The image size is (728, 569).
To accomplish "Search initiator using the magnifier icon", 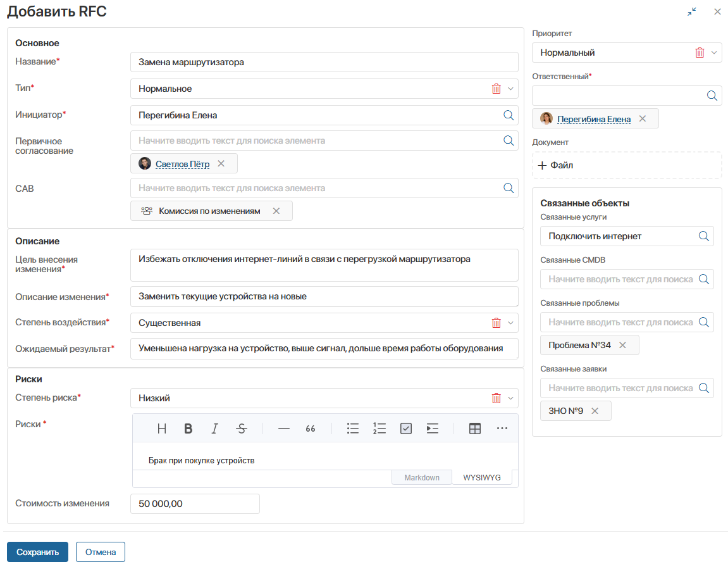I will pos(509,115).
